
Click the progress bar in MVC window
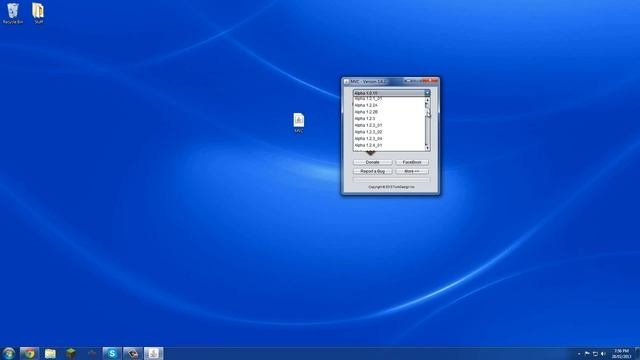pos(391,179)
